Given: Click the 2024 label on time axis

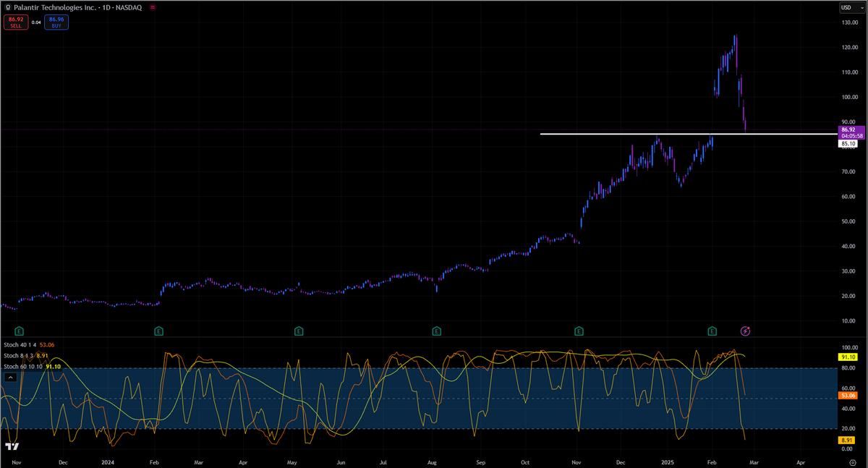Looking at the screenshot, I should tap(108, 461).
